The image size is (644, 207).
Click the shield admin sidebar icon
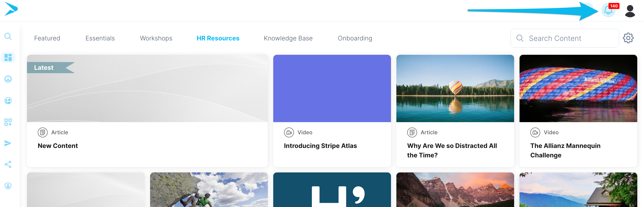tap(8, 186)
